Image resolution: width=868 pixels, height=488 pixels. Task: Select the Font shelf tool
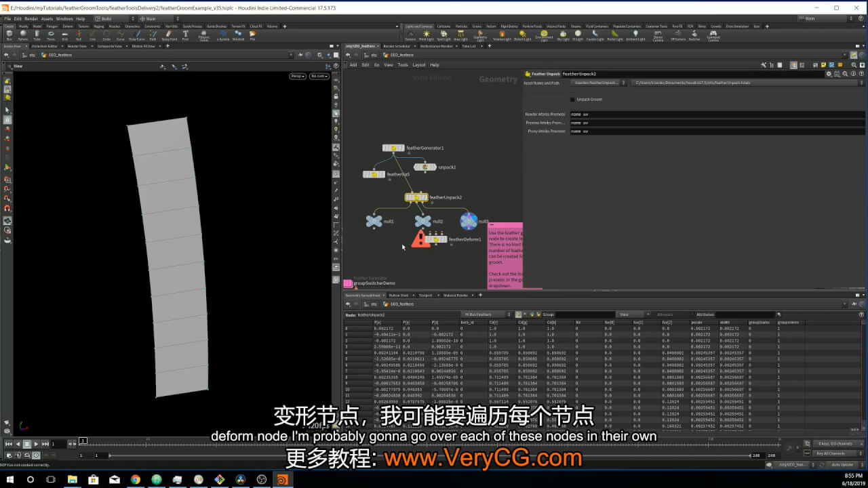[186, 35]
